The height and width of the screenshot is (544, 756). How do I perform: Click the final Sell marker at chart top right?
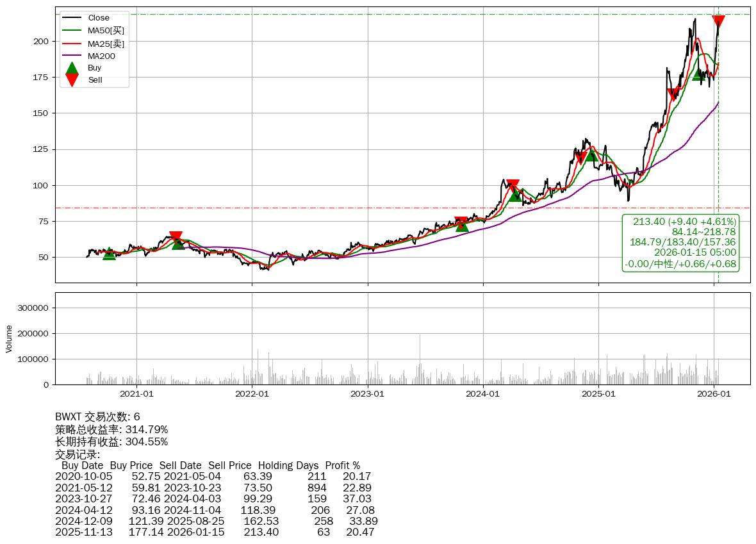click(718, 22)
